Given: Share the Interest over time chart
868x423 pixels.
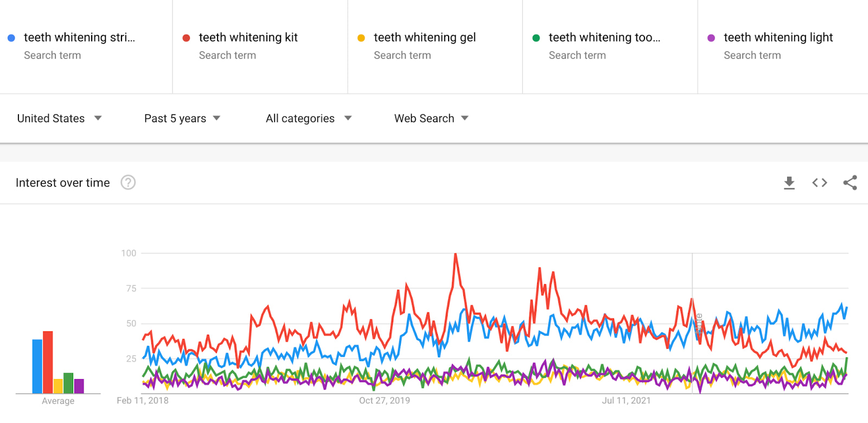Looking at the screenshot, I should click(x=850, y=182).
